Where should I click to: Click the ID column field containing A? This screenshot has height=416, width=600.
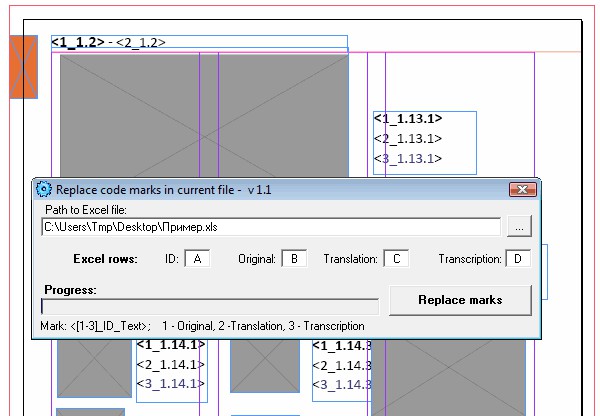coord(197,259)
